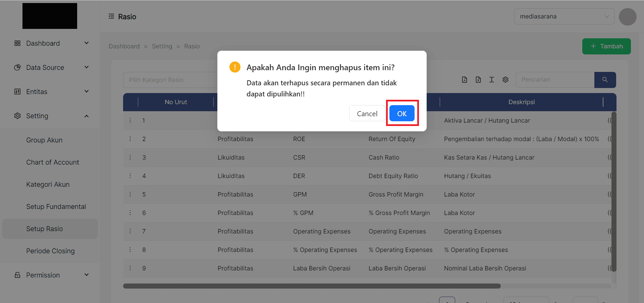
Task: Click the search magnifier button
Action: coord(605,80)
